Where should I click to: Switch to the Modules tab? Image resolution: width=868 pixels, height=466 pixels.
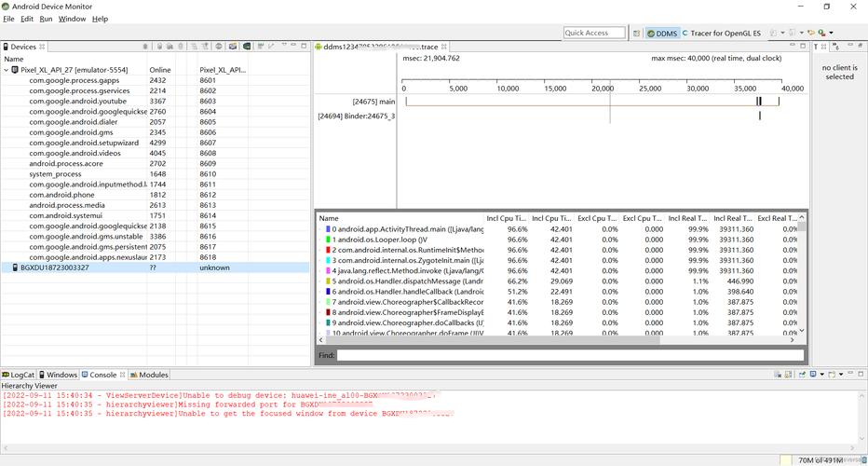[149, 375]
